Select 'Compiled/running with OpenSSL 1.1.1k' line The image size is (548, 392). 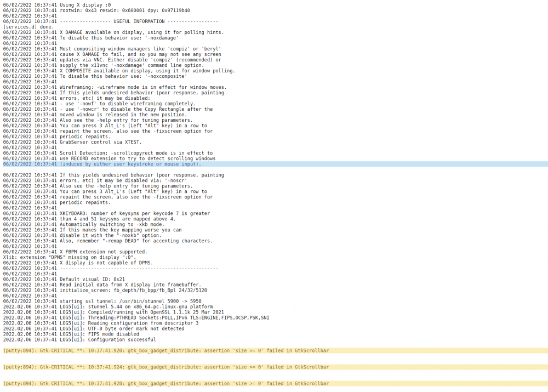[113, 313]
